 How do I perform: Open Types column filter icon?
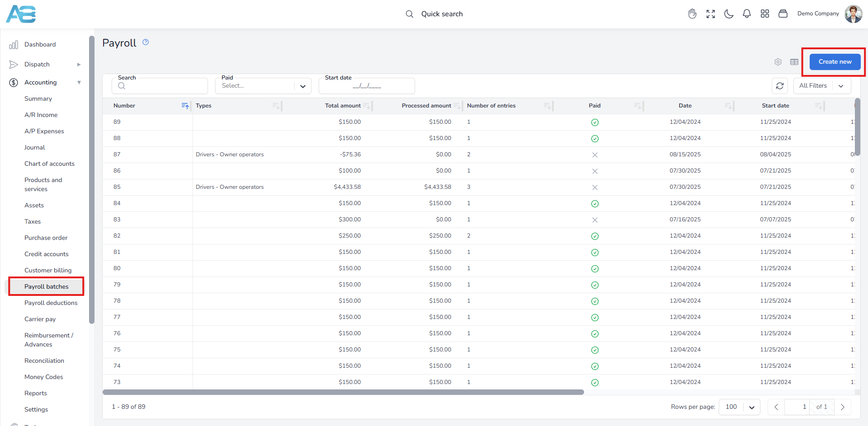tap(276, 106)
